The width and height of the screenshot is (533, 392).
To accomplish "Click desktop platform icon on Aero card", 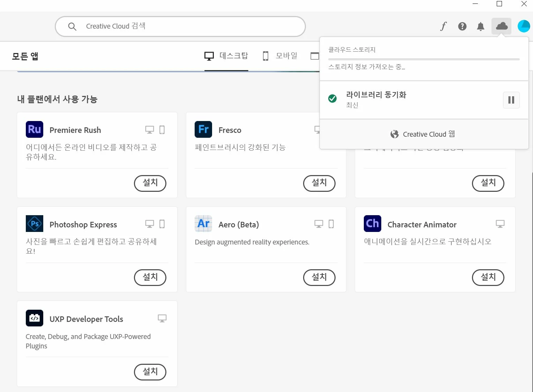I will click(x=319, y=224).
